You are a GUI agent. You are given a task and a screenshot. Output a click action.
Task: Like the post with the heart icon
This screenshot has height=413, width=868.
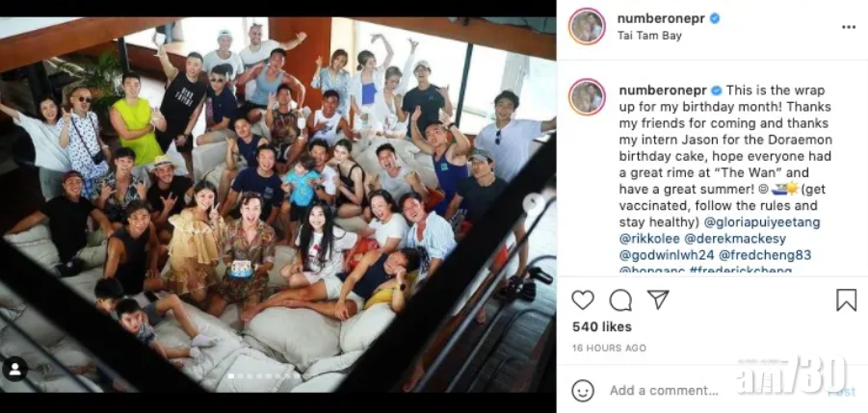[x=582, y=300]
